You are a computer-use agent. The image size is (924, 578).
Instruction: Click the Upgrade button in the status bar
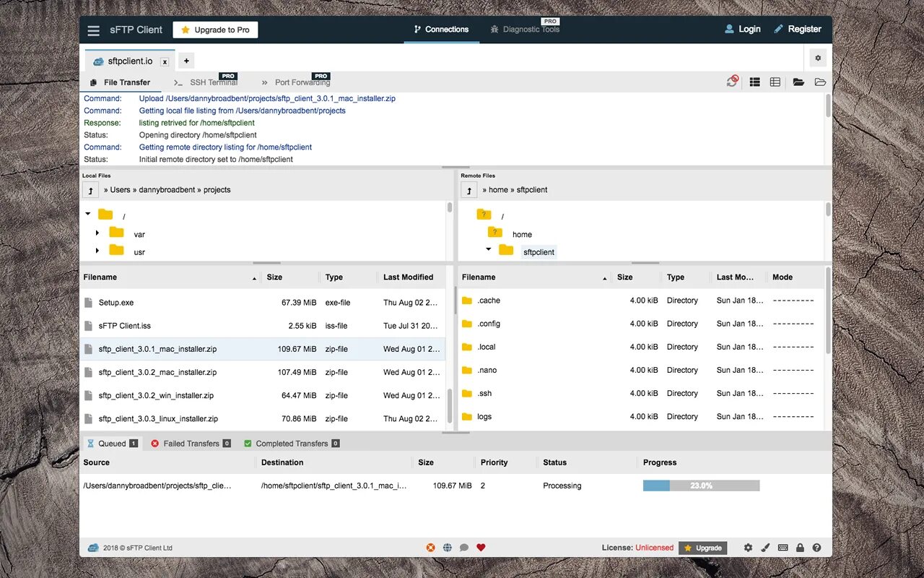point(702,548)
